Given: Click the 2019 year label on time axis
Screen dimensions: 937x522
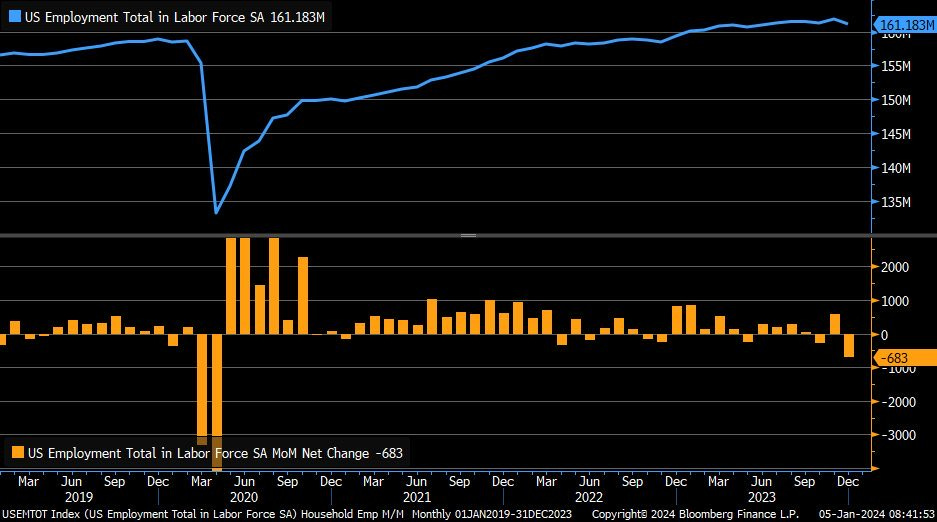Looking at the screenshot, I should (x=77, y=496).
